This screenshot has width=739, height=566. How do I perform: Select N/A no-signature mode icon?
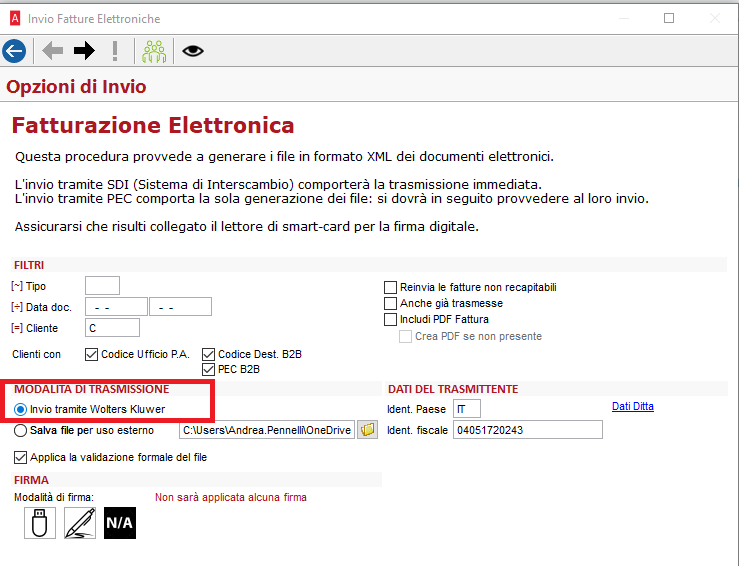(120, 523)
